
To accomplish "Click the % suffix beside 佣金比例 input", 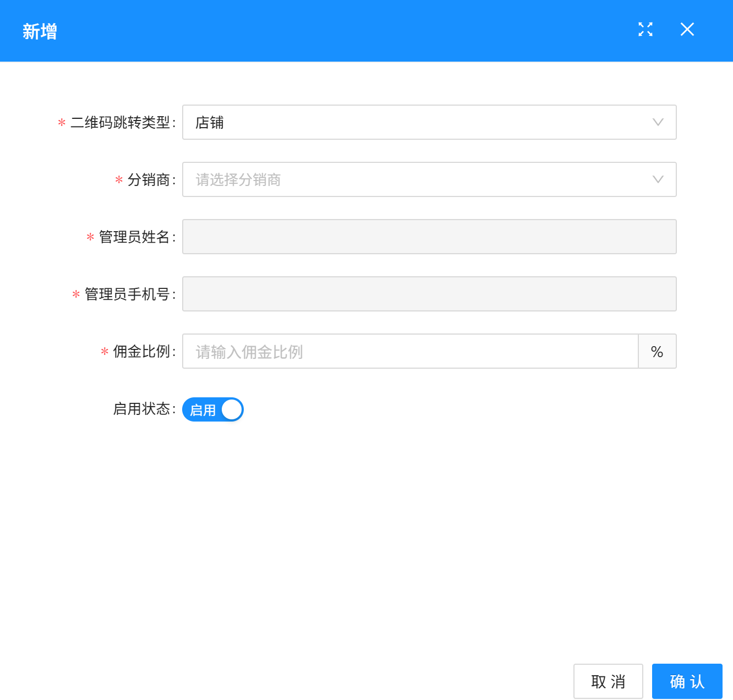I will 657,351.
